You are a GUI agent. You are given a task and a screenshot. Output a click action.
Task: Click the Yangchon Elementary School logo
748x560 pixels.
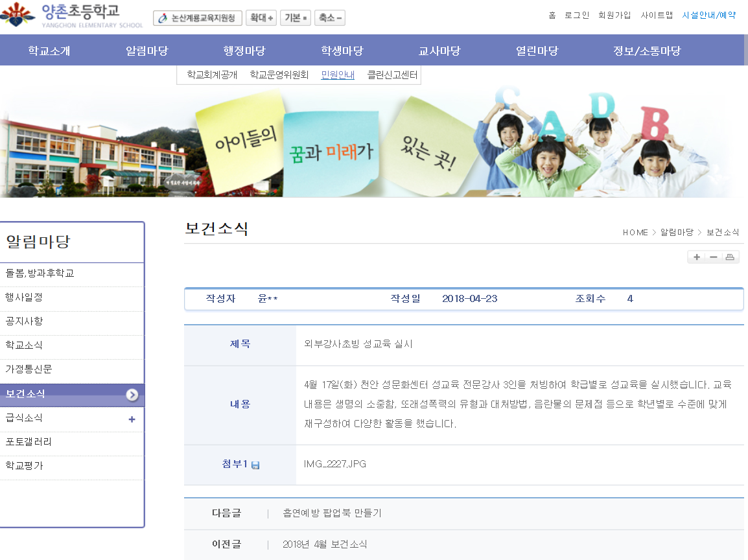click(x=73, y=14)
